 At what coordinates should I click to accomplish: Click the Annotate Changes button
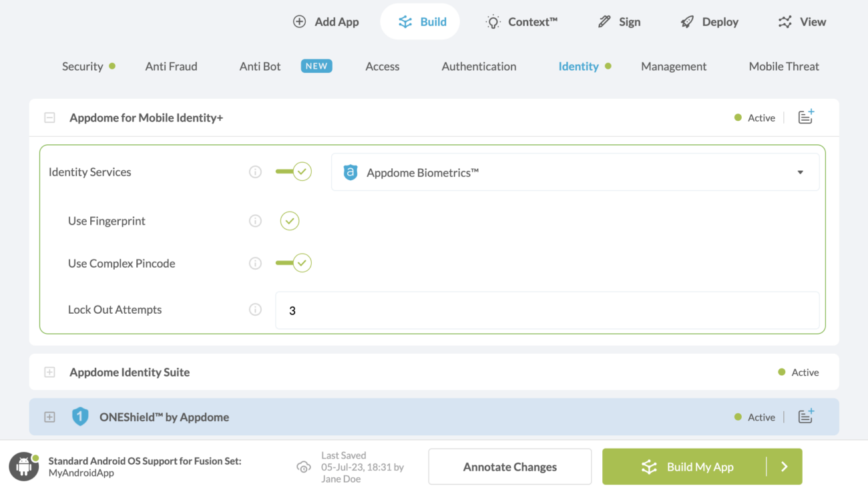click(509, 467)
